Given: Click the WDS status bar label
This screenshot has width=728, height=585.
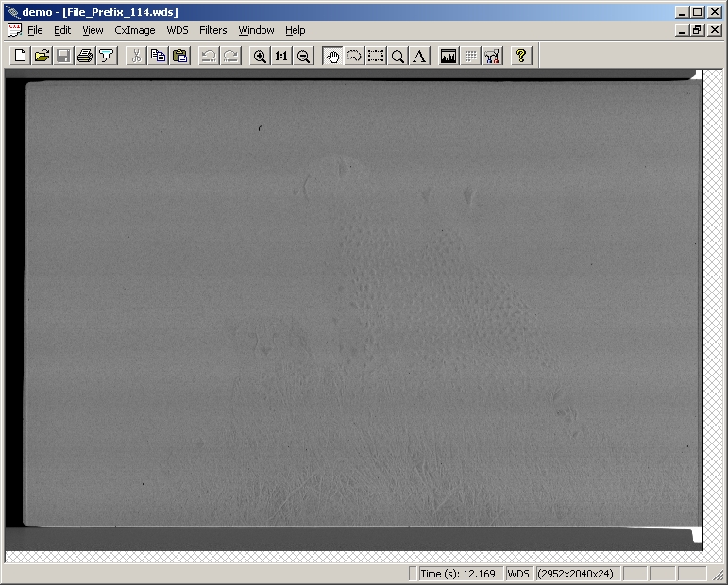Looking at the screenshot, I should (x=518, y=574).
